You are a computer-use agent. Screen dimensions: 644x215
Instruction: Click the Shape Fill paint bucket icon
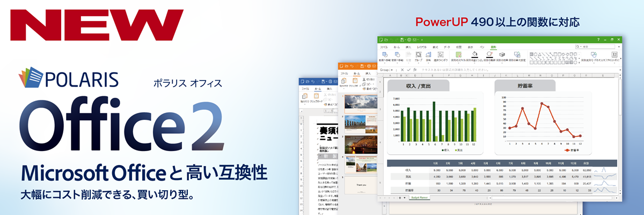474,54
